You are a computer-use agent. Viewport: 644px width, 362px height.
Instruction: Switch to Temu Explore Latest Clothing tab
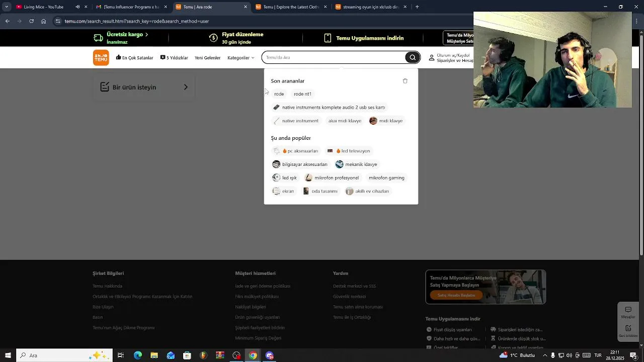tap(291, 7)
